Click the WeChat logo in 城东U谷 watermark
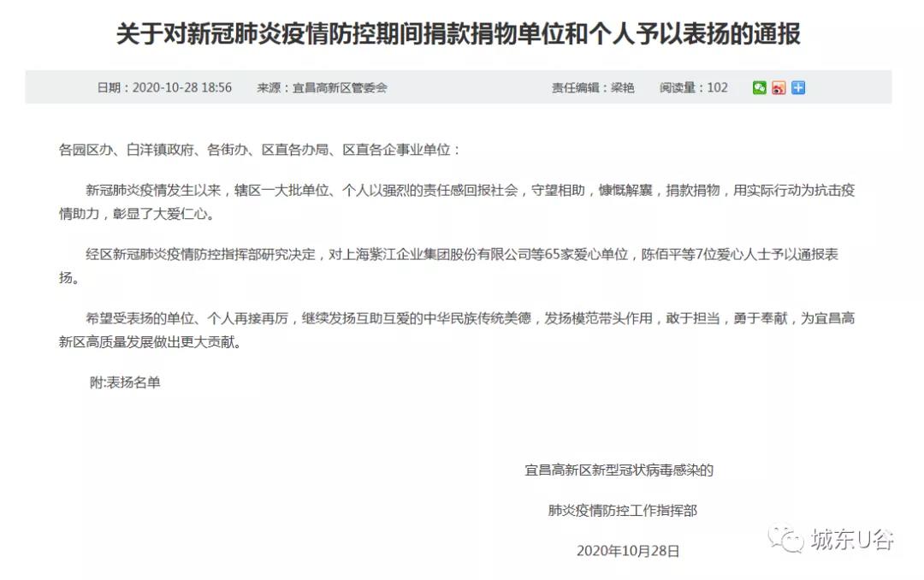Screen dimensions: 924x580 785,539
